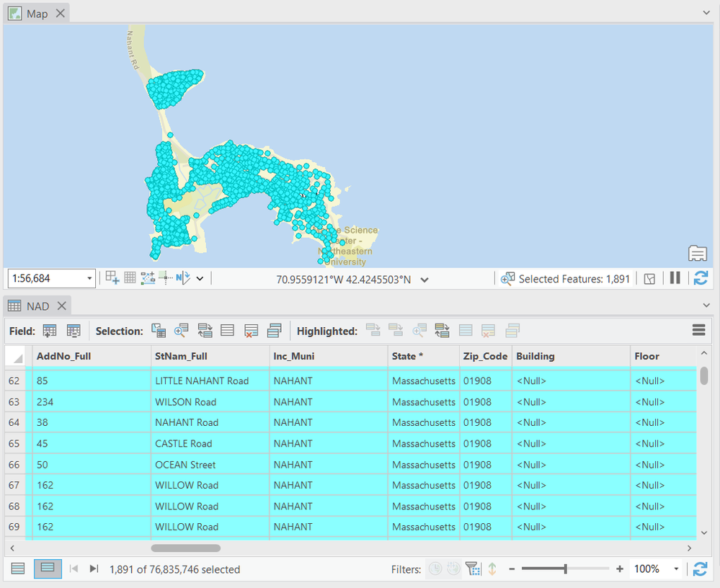
Task: Click the Building column header
Action: click(572, 356)
